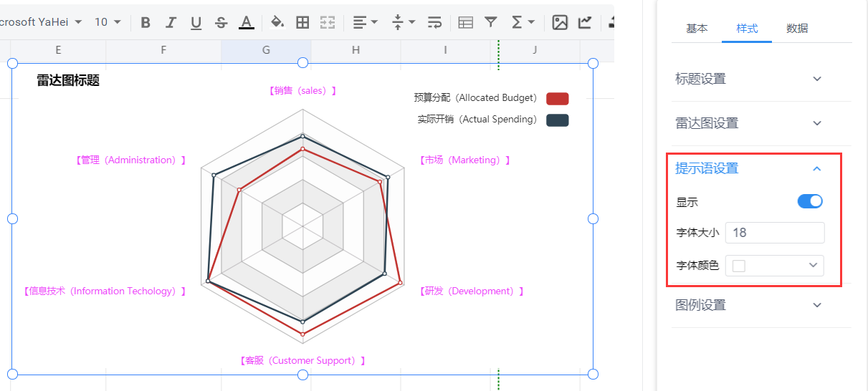Open the 字体颜色 color dropdown
The image size is (868, 391).
[x=775, y=266]
